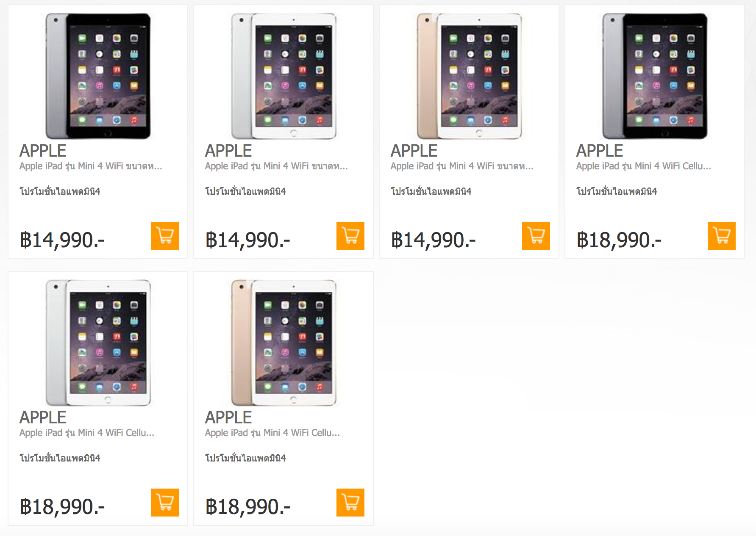This screenshot has width=756, height=536.
Task: Open the gold ฿14,990 iPad Mini image
Action: click(x=469, y=76)
